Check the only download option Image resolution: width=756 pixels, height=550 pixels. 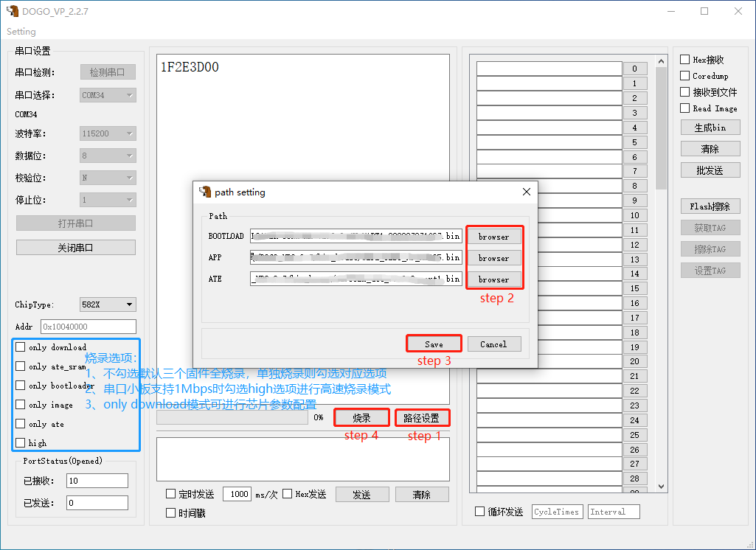(20, 347)
